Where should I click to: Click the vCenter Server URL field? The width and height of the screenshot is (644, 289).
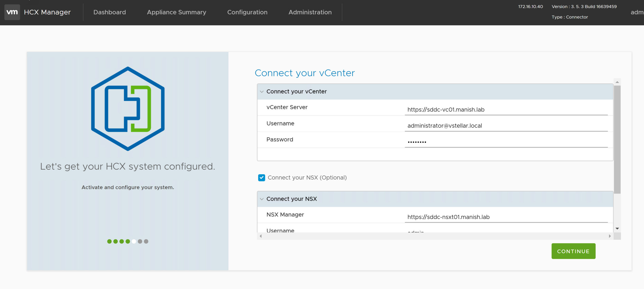click(506, 110)
